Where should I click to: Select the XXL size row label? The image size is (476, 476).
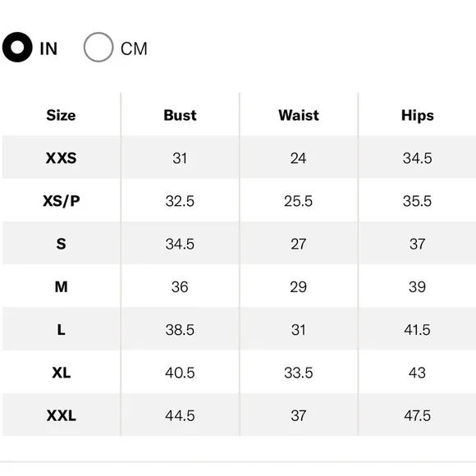61,415
